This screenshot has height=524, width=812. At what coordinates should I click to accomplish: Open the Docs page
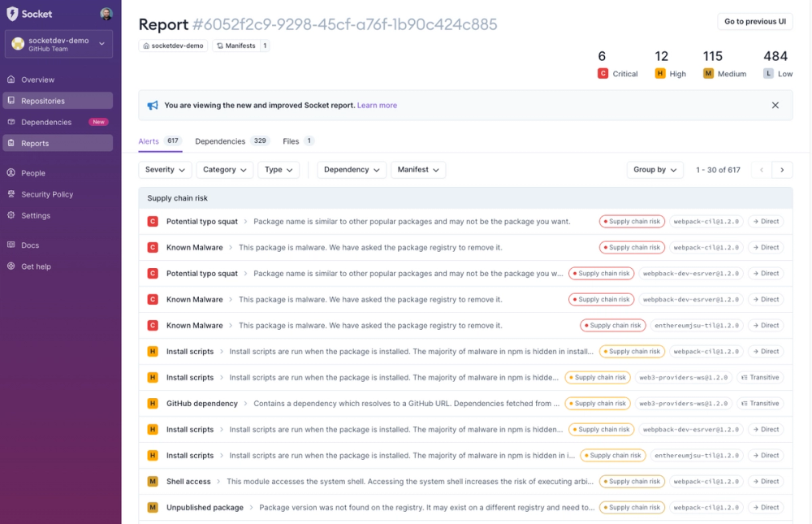(x=29, y=245)
